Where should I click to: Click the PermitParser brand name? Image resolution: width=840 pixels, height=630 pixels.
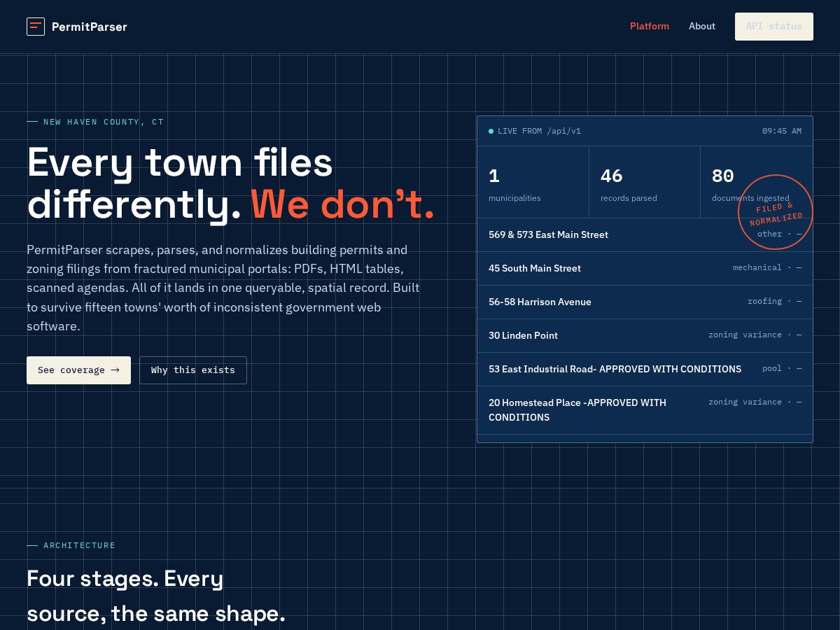[x=90, y=27]
